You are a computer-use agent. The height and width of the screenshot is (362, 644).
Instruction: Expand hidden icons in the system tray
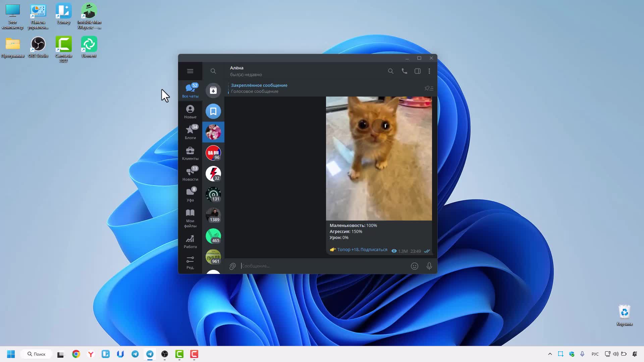click(550, 354)
